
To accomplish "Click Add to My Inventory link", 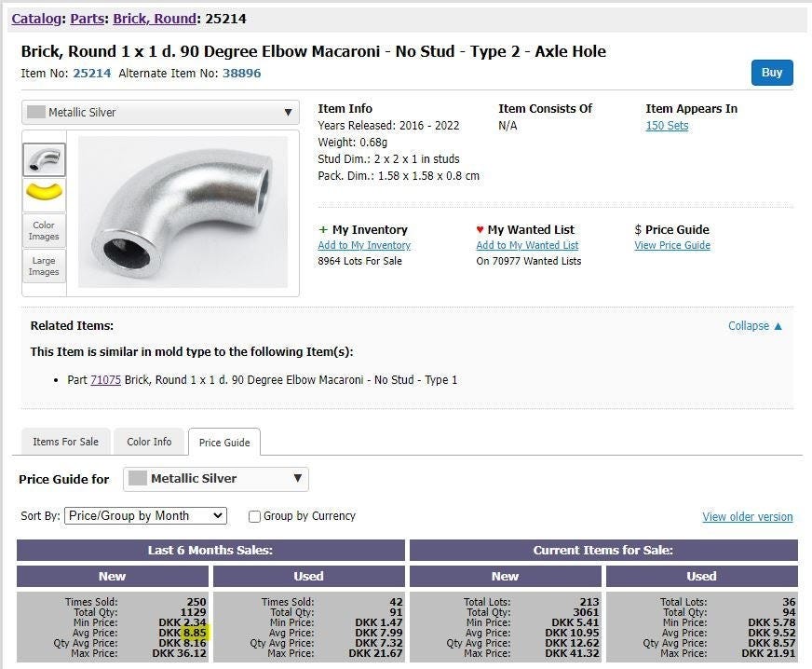I will click(x=364, y=246).
